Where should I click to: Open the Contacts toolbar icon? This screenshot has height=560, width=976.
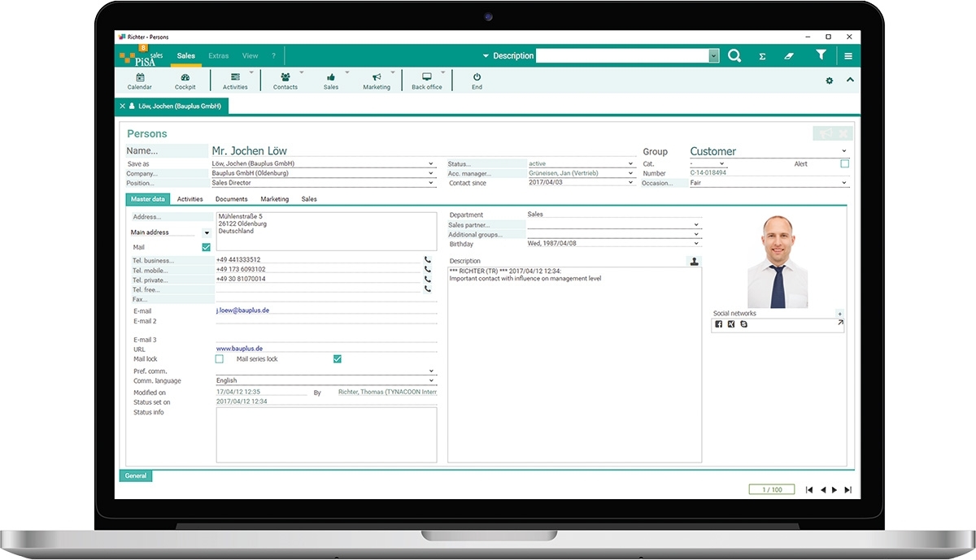(285, 80)
